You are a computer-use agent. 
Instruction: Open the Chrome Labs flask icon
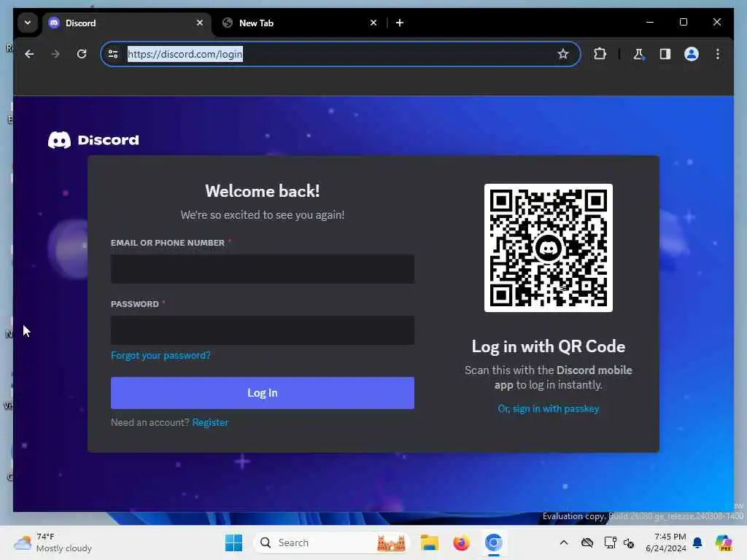pyautogui.click(x=638, y=54)
